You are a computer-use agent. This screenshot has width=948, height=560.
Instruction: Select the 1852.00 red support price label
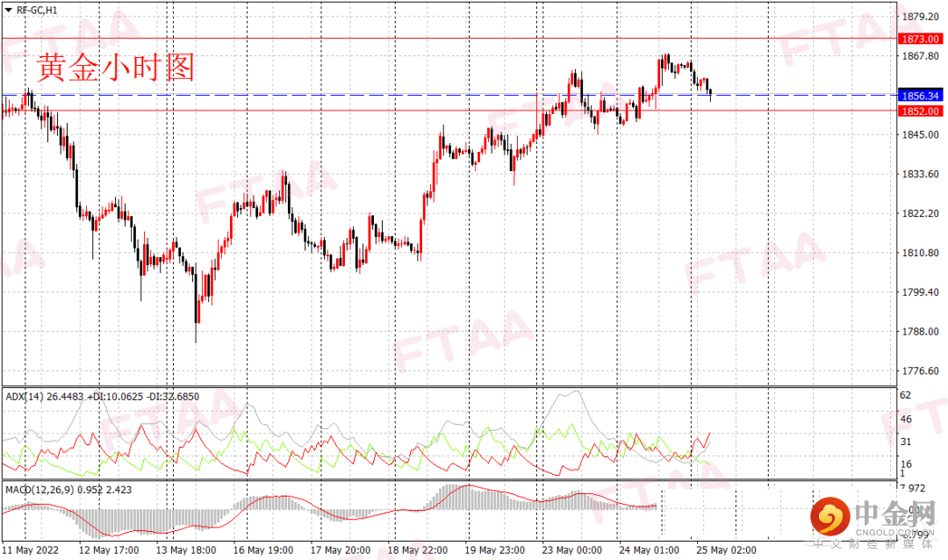pos(920,111)
